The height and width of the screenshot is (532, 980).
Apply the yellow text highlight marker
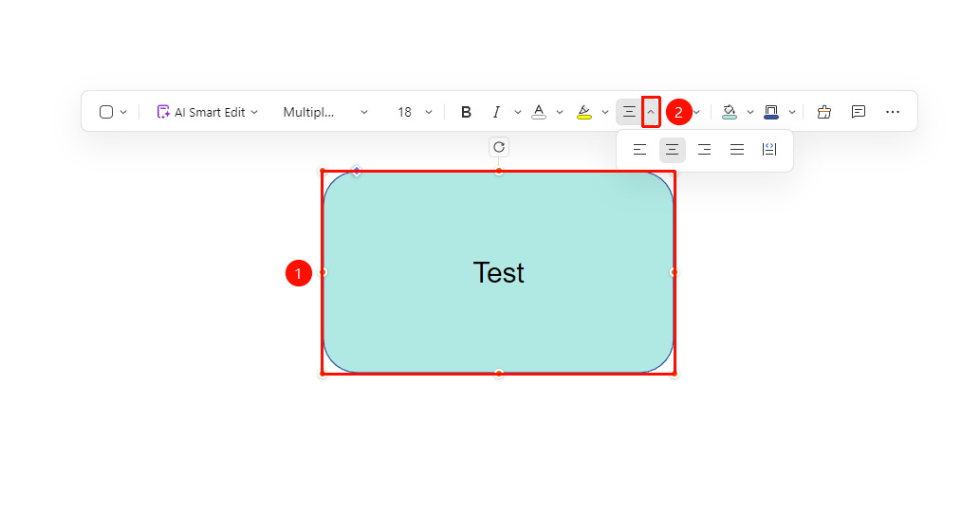[584, 112]
